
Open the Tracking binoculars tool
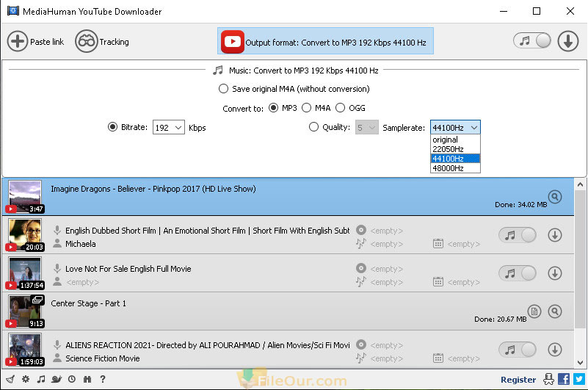86,41
